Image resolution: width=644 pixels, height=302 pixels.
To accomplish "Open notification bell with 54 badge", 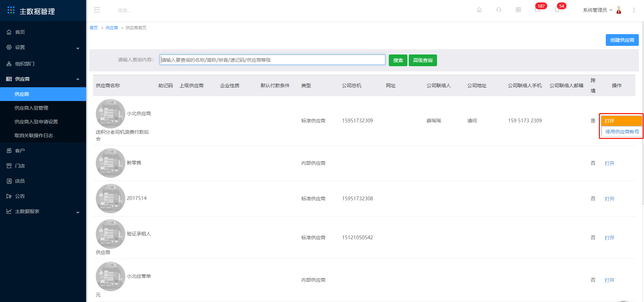I will click(558, 9).
